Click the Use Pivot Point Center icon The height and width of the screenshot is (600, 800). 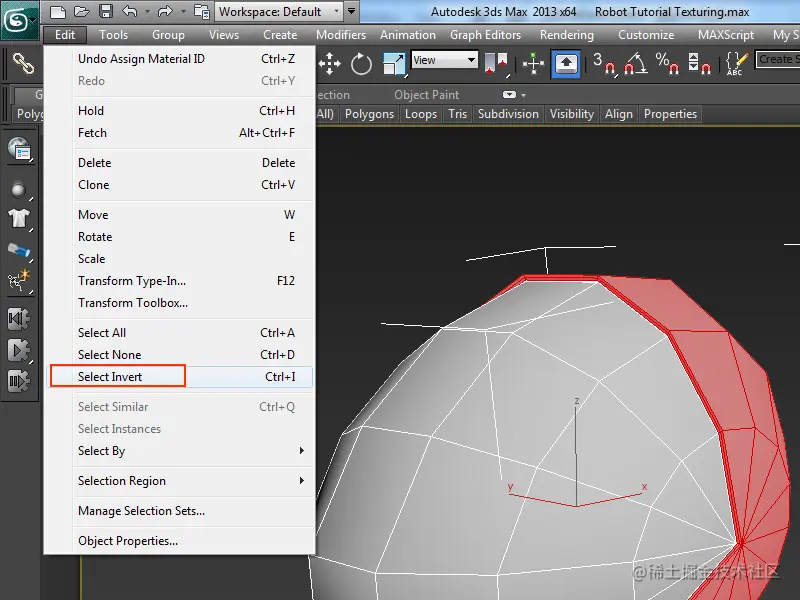coord(496,64)
